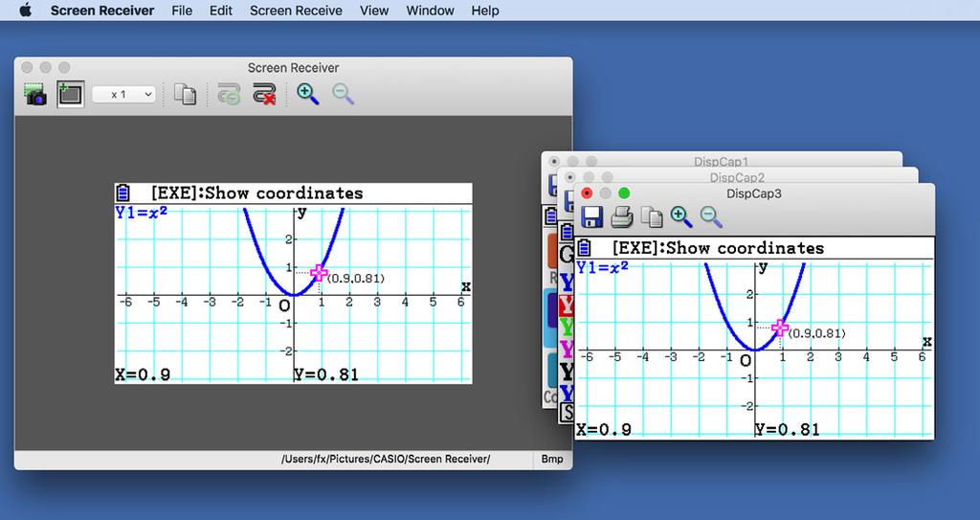
Task: Open the Help menu
Action: click(x=485, y=11)
